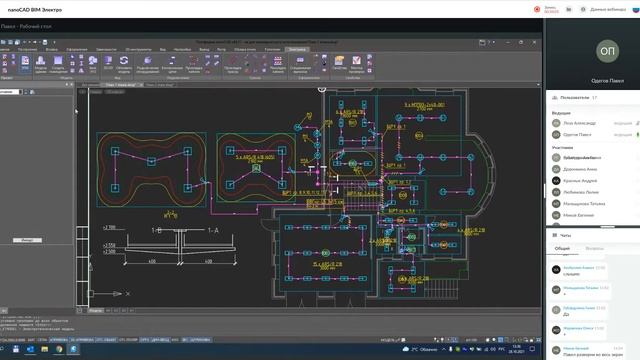Expand the Трассы ribbon group title

click(255, 78)
